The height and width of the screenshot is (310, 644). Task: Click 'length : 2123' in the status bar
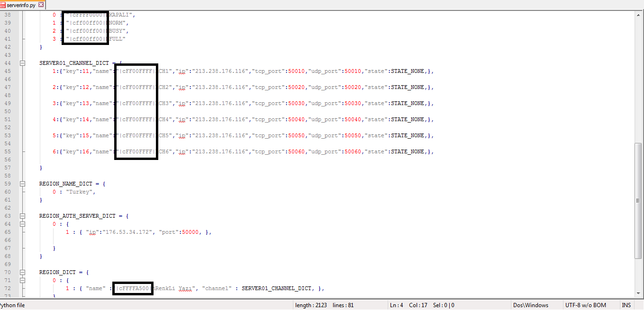311,305
